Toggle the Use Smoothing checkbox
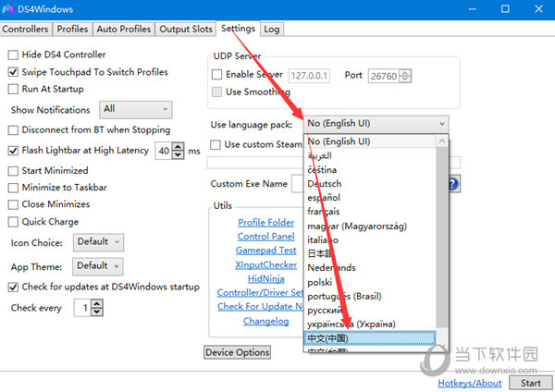 point(216,92)
